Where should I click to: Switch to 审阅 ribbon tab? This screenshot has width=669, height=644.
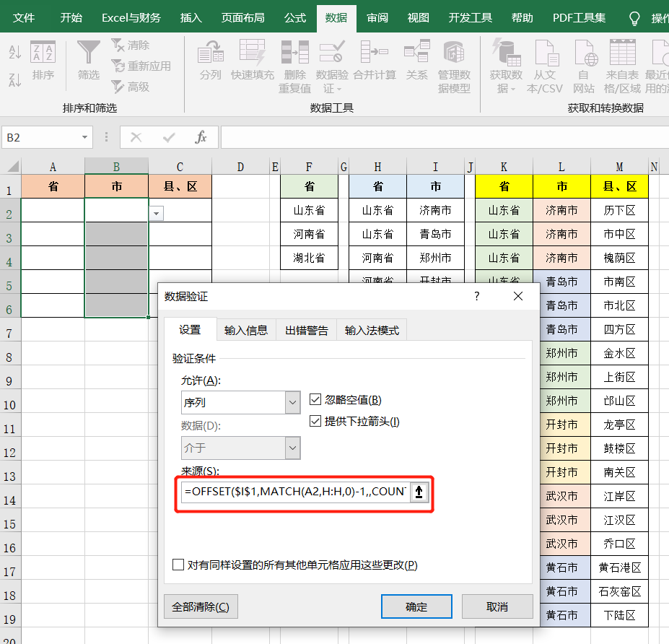click(377, 17)
